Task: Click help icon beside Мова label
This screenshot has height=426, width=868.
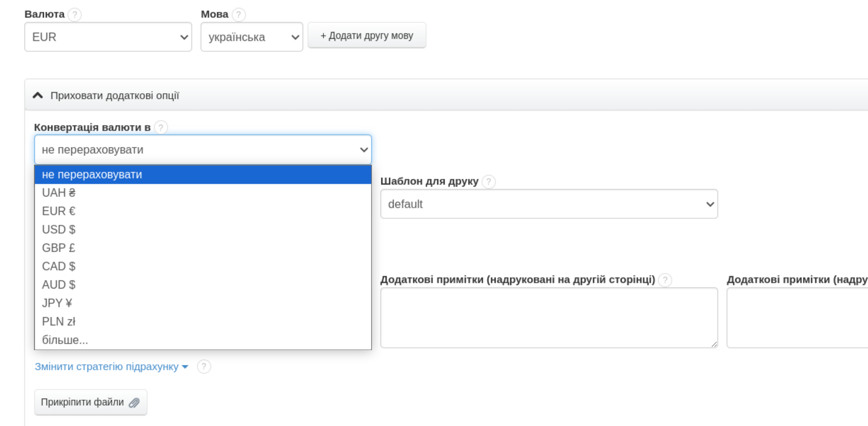Action: [239, 15]
